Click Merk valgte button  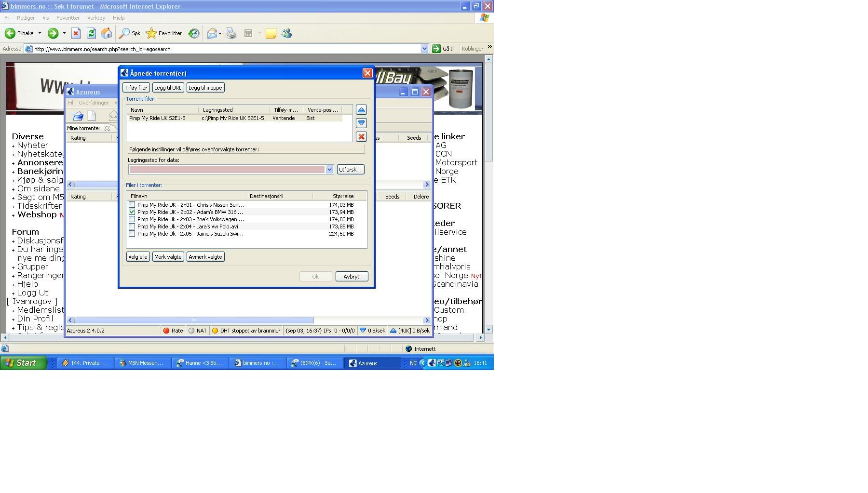pos(168,257)
